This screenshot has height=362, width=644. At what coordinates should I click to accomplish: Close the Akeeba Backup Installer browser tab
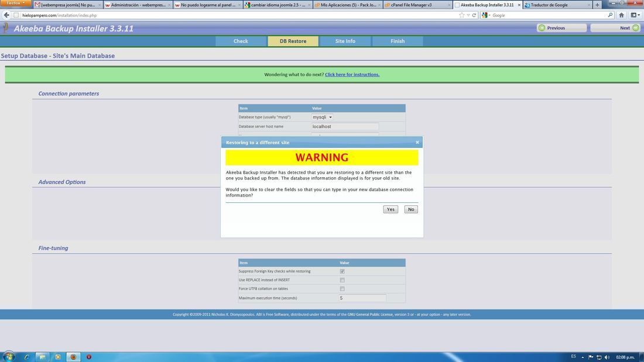click(519, 5)
